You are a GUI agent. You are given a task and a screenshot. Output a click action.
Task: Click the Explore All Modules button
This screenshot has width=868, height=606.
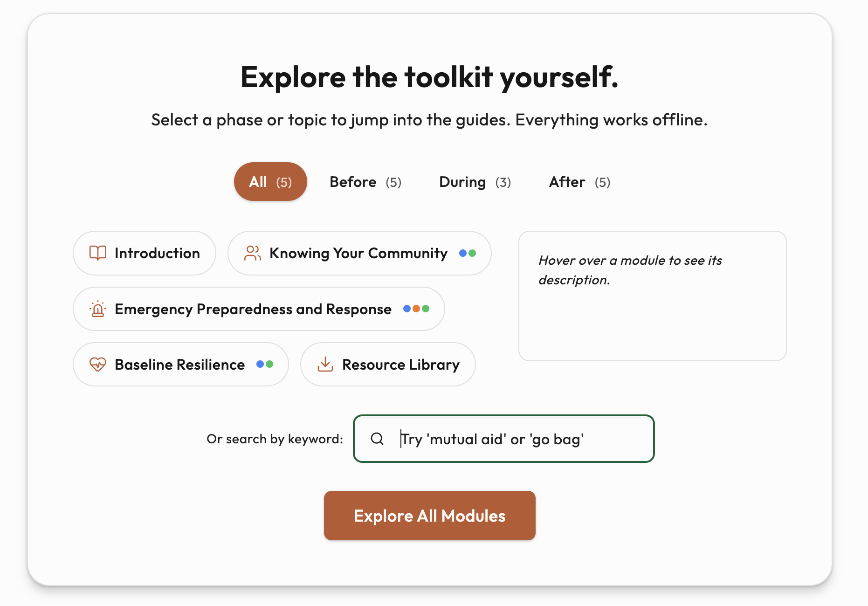pyautogui.click(x=429, y=516)
